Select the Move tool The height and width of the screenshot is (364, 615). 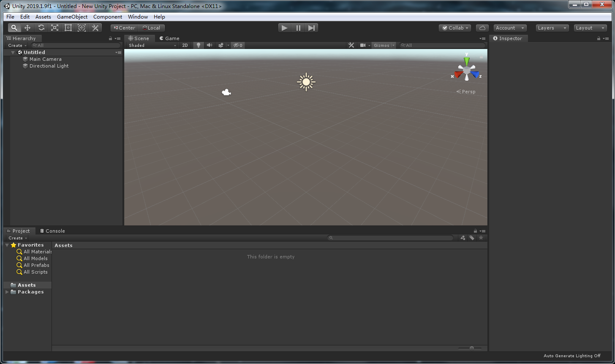click(27, 27)
